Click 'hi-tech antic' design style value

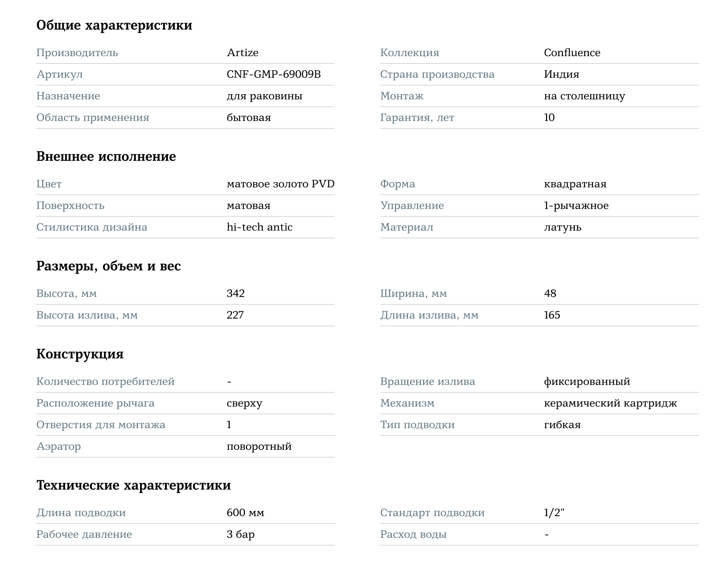click(259, 227)
